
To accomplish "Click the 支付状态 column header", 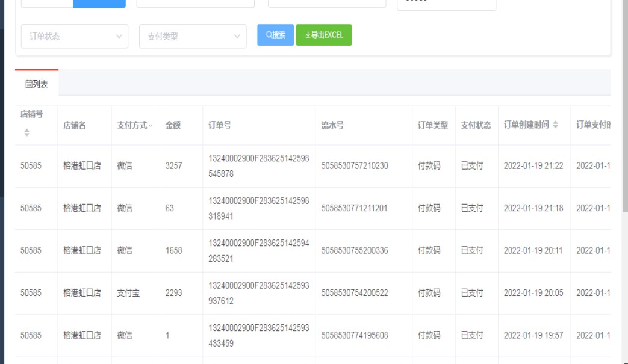I will pos(476,125).
